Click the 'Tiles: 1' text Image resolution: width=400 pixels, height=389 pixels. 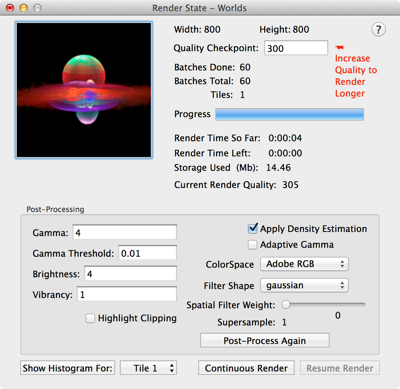pyautogui.click(x=228, y=95)
